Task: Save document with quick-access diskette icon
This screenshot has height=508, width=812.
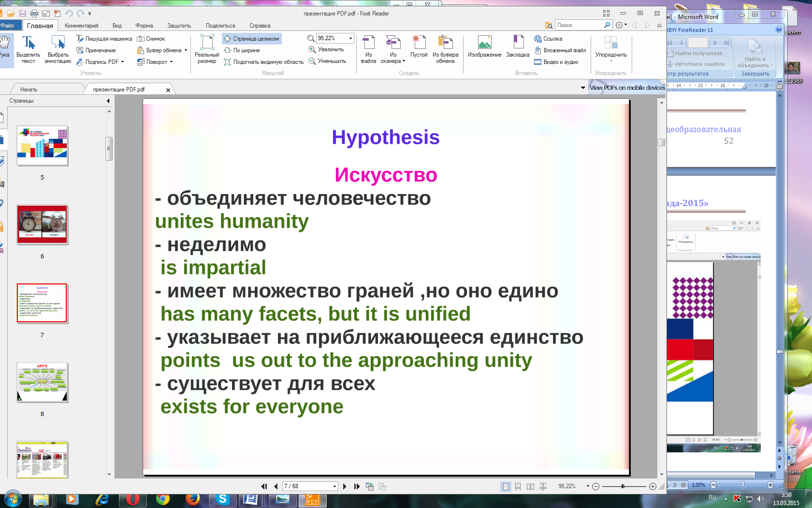Action: pyautogui.click(x=22, y=14)
